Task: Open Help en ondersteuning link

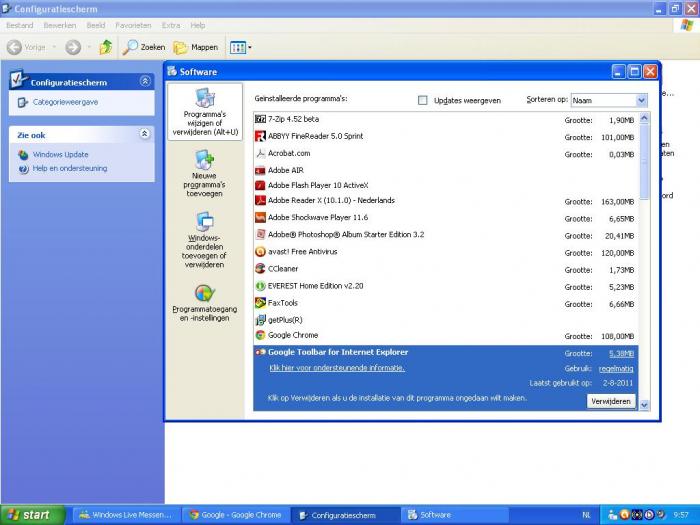Action: pyautogui.click(x=70, y=168)
